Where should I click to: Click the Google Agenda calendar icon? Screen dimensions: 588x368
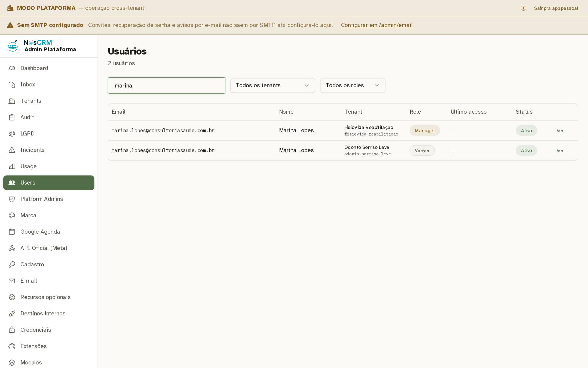click(12, 232)
